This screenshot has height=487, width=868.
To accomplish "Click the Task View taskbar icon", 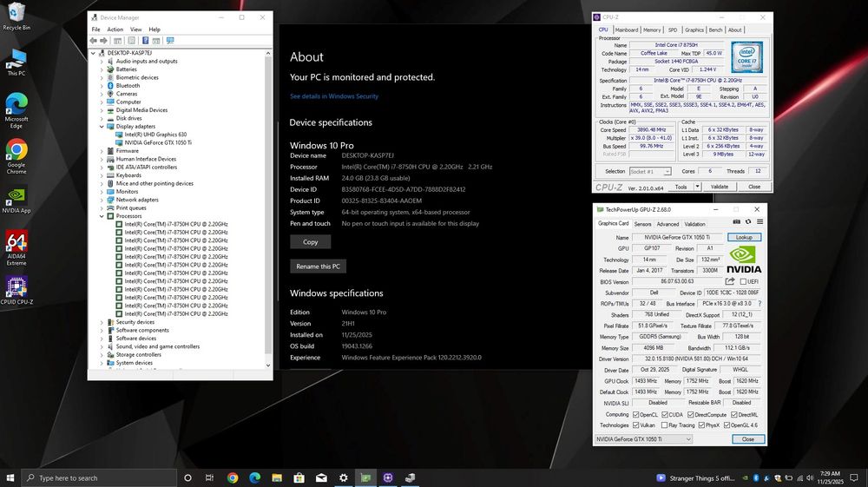I will click(x=209, y=477).
